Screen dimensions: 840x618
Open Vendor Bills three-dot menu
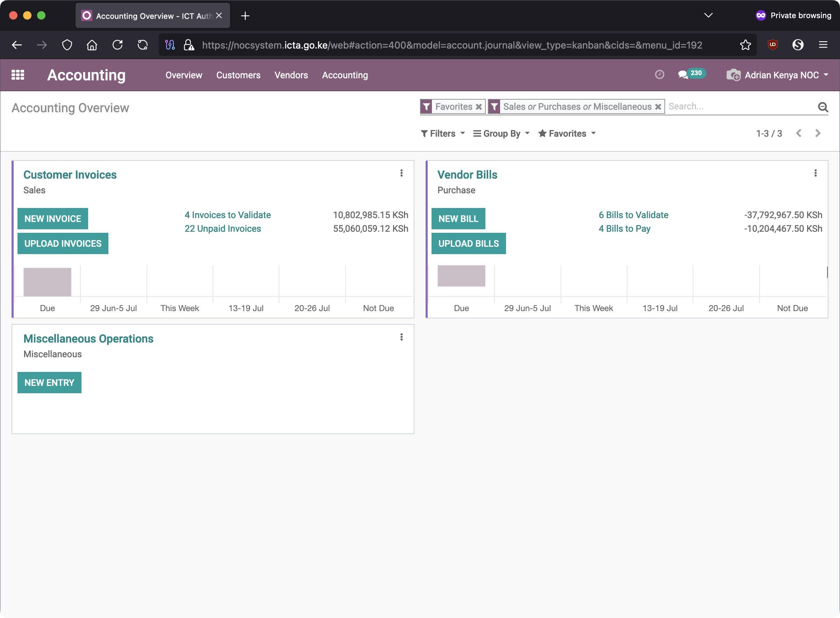click(x=815, y=173)
